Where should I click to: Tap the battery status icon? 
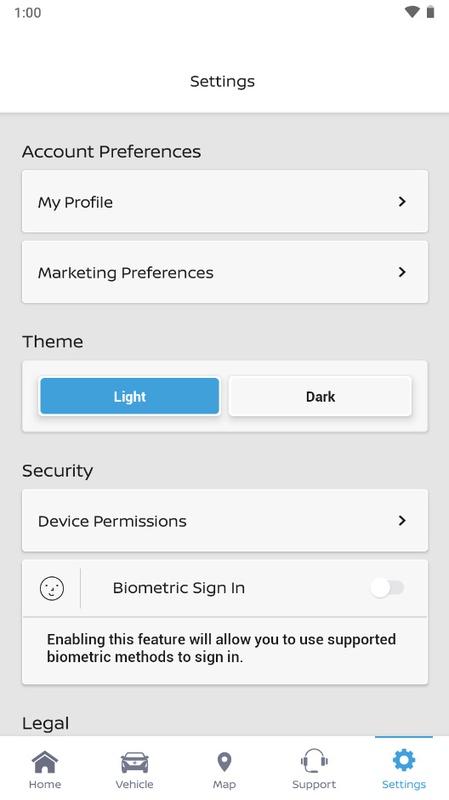click(x=431, y=12)
